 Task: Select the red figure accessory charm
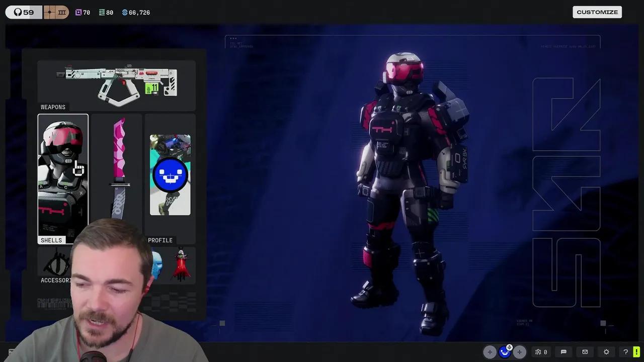point(181,265)
